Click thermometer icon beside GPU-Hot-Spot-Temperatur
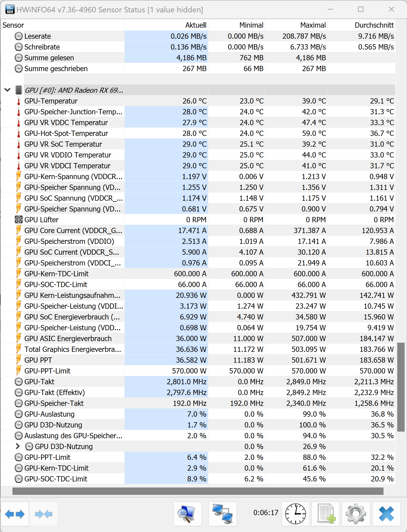Viewport: 407px width, 532px height. 18,133
